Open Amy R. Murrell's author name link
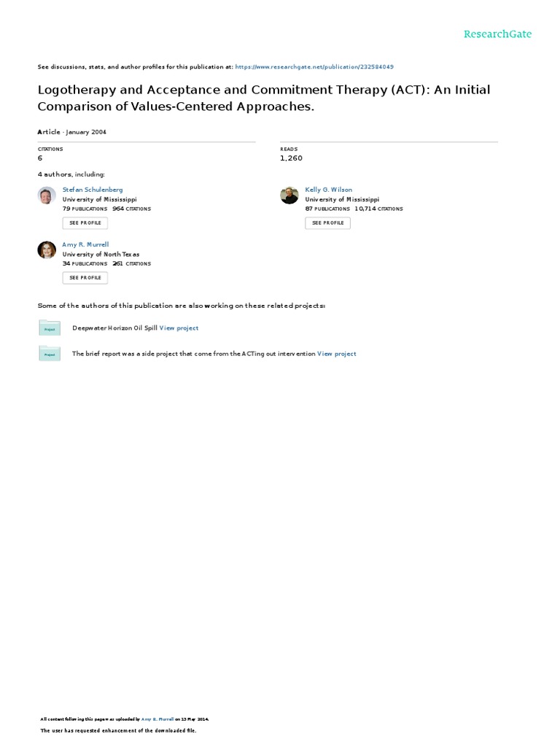This screenshot has height=747, width=560. coord(85,244)
